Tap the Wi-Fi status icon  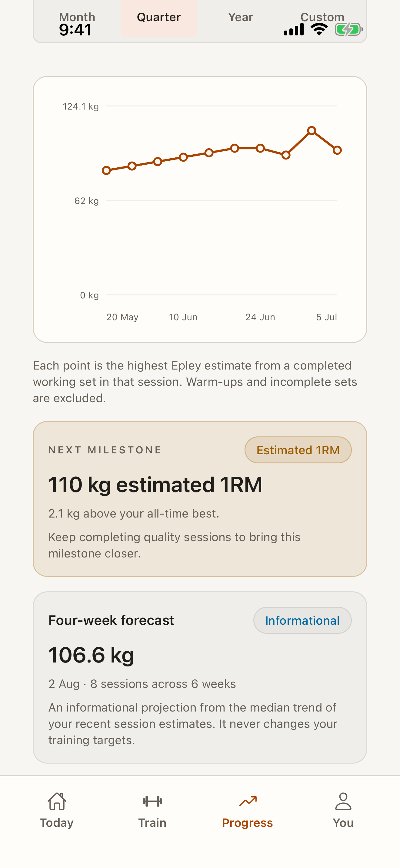tap(319, 29)
